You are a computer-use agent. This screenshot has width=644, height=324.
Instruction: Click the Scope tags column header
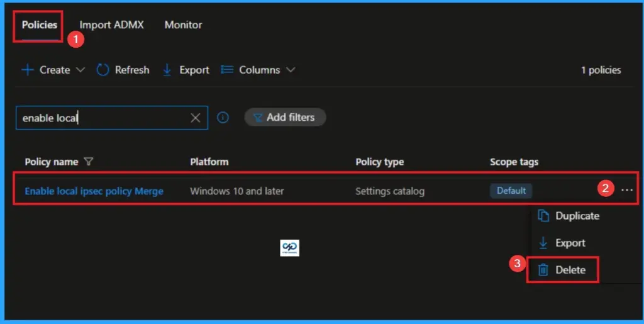tap(514, 162)
